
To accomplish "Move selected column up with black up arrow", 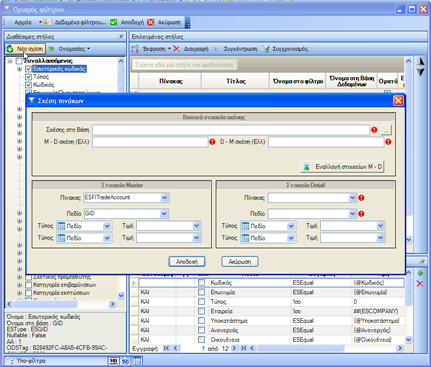I will pos(421,61).
